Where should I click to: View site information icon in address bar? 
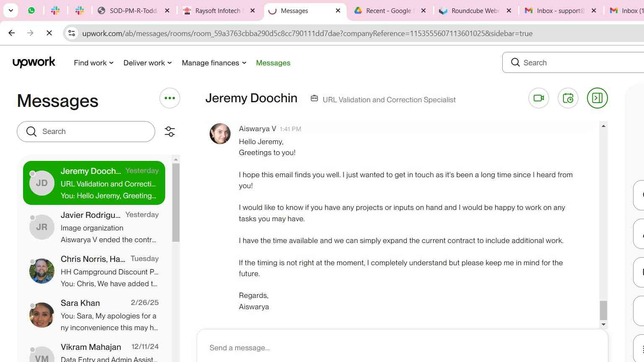tap(72, 33)
